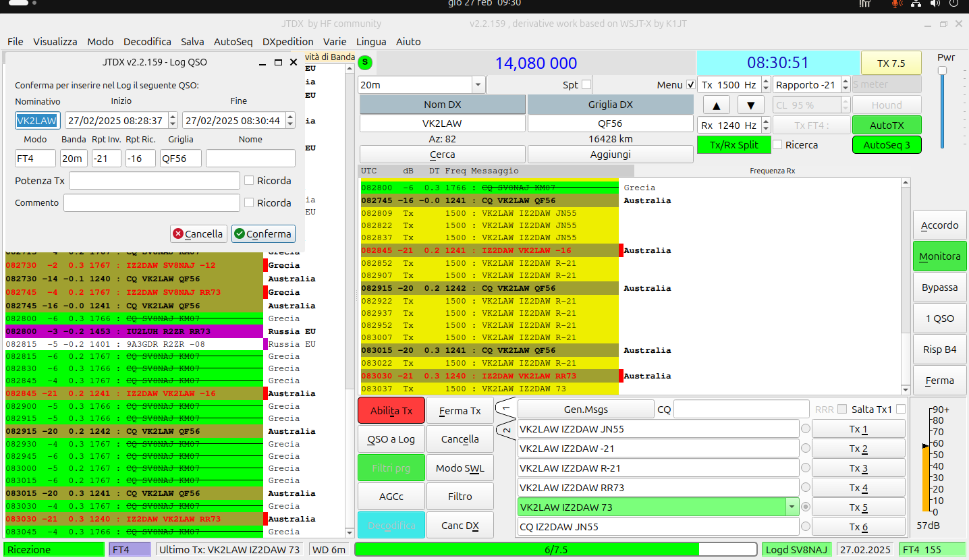The width and height of the screenshot is (969, 560).
Task: Click the microphone icon in system tray
Action: tap(897, 3)
